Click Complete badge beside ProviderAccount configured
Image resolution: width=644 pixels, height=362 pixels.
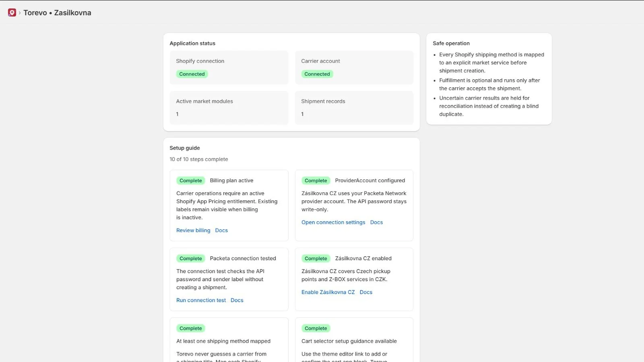316,181
